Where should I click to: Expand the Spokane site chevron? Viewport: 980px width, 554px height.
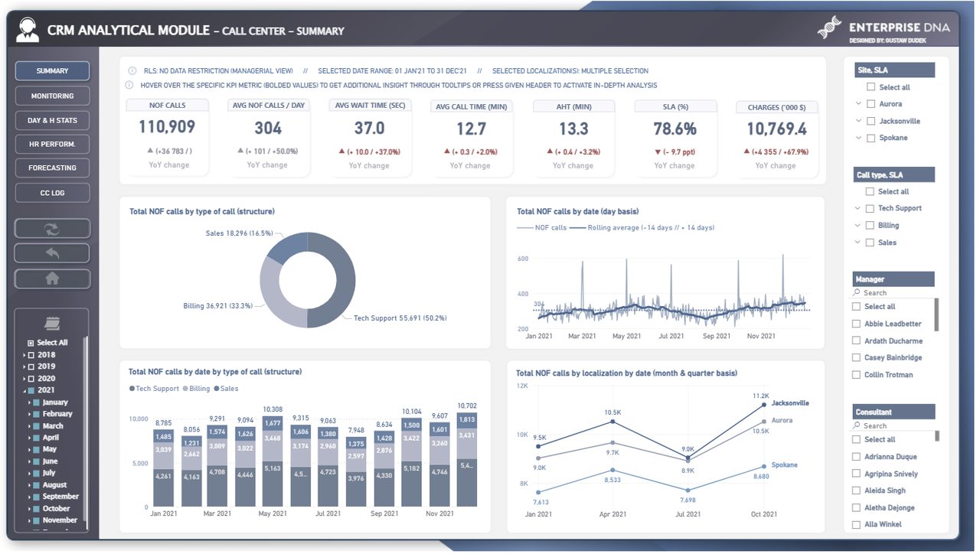858,138
